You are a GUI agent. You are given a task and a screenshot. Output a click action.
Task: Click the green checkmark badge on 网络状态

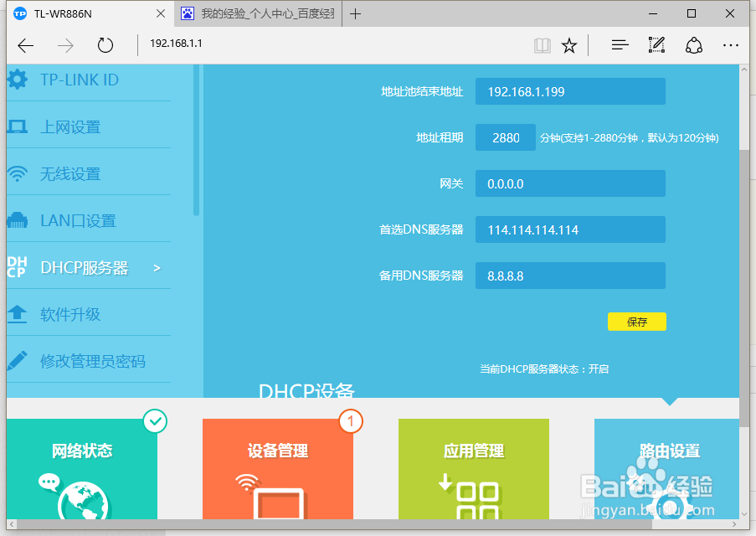155,421
